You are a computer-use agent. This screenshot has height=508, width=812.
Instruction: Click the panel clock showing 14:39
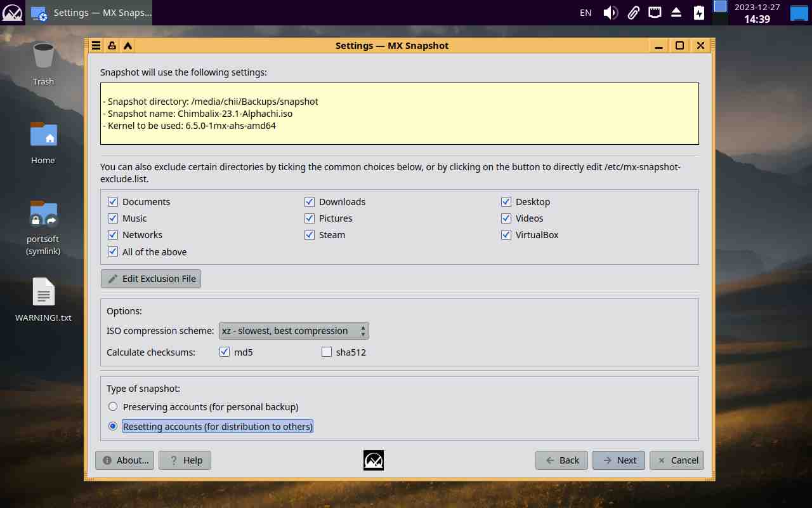757,13
